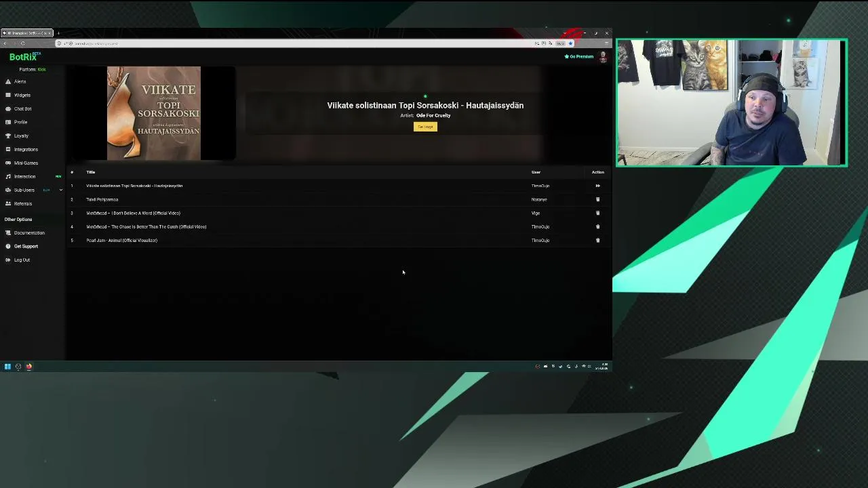Select the BotRix browser tab
Viewport: 868px width, 488px height.
(27, 33)
